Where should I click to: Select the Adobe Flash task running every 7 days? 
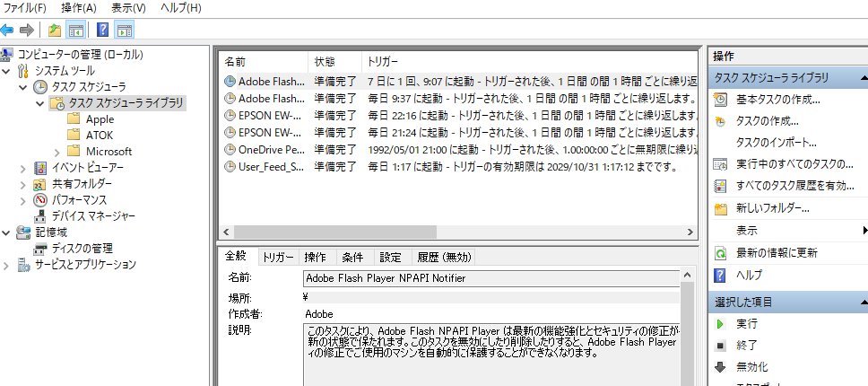tap(458, 82)
